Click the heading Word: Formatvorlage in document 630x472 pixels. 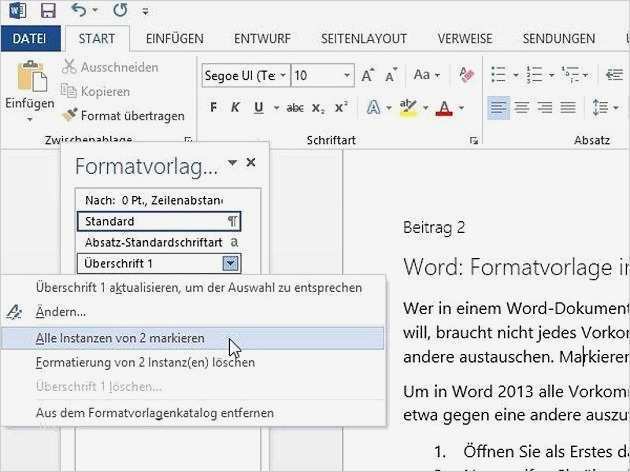click(x=516, y=267)
